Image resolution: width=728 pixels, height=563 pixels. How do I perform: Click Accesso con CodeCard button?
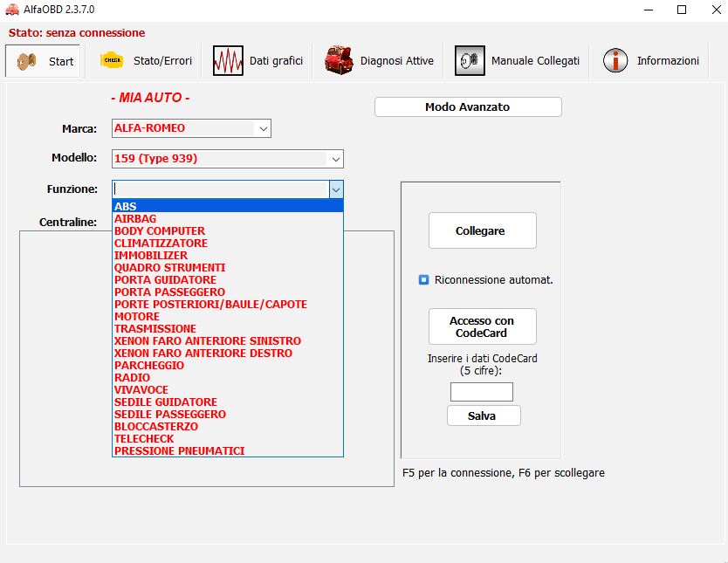point(483,326)
